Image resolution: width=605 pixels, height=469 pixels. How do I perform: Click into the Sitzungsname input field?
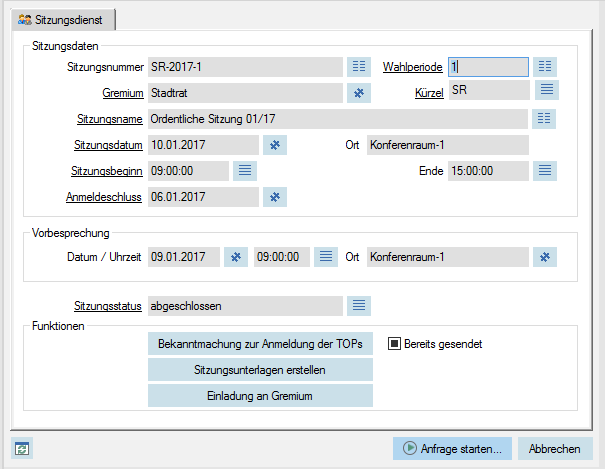tap(338, 119)
